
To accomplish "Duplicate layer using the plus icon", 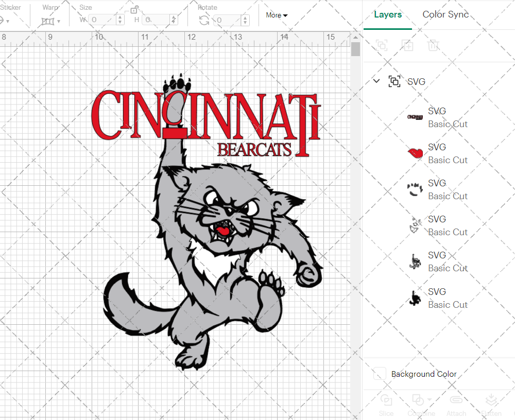I will point(407,45).
